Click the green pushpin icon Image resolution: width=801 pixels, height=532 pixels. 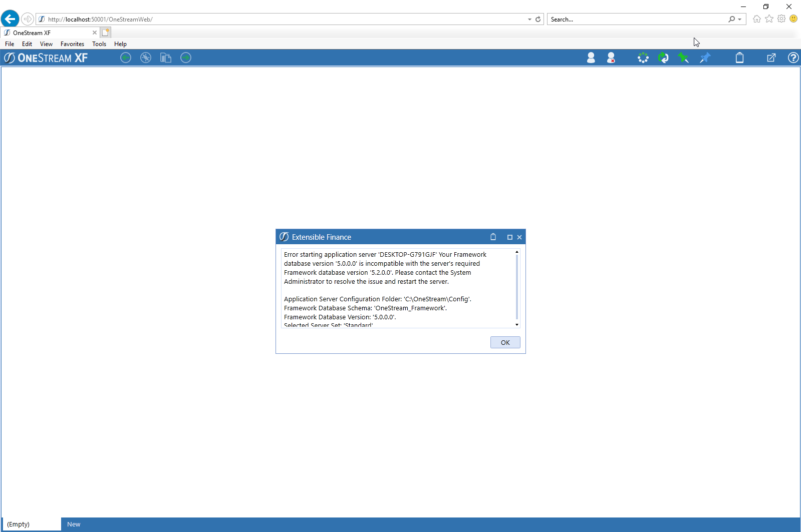coord(683,58)
